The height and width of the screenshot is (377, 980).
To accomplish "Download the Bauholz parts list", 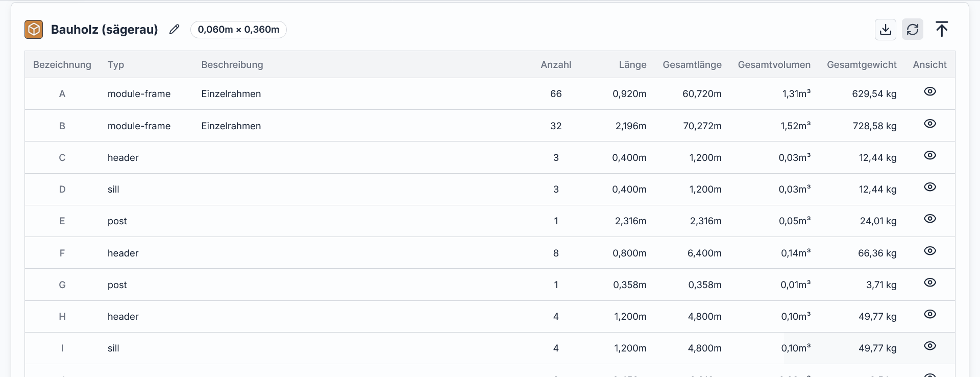I will (x=886, y=29).
